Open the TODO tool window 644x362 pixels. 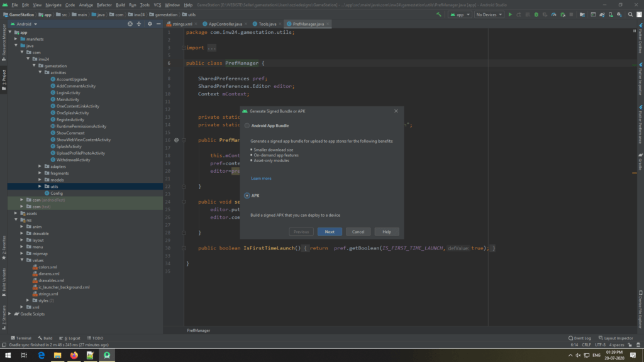tap(96, 338)
